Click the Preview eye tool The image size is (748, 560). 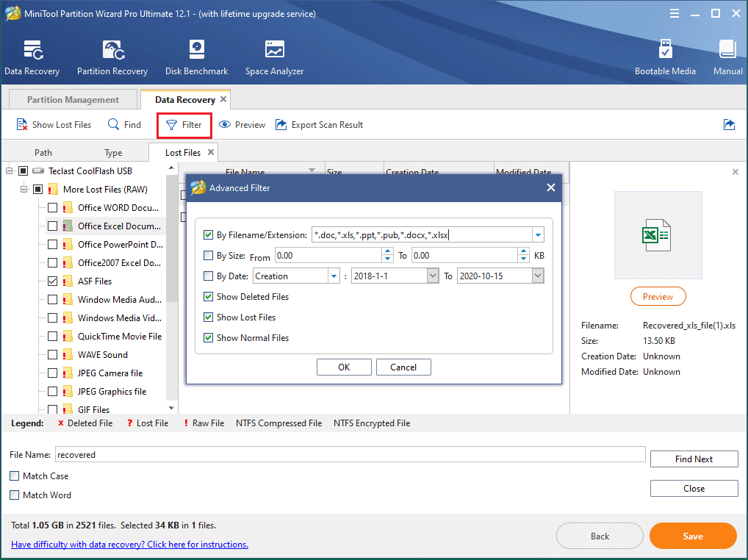point(242,125)
